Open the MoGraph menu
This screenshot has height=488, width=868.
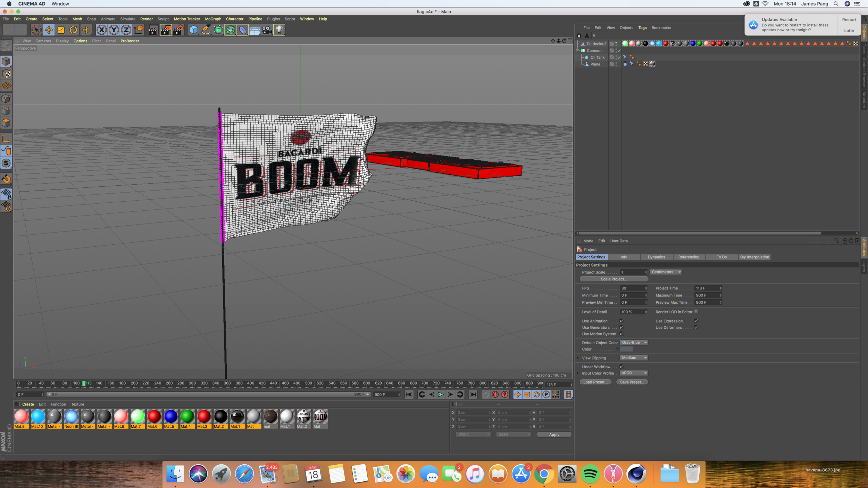(213, 19)
